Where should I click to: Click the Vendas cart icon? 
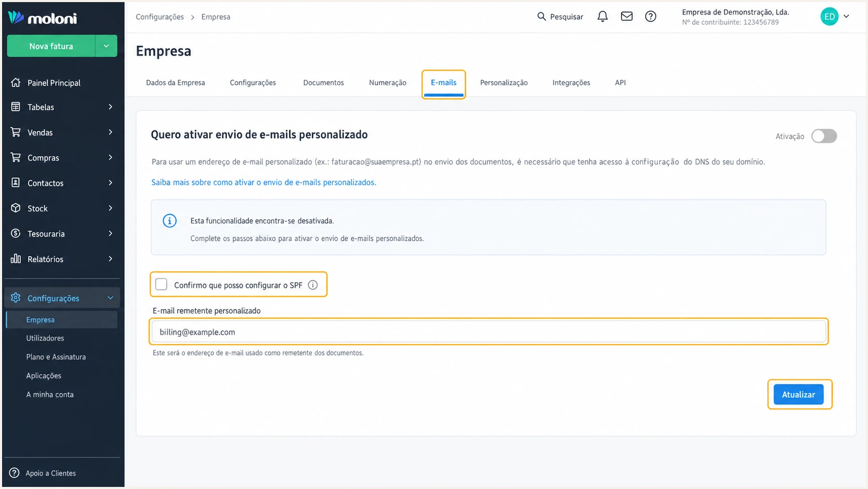point(16,132)
